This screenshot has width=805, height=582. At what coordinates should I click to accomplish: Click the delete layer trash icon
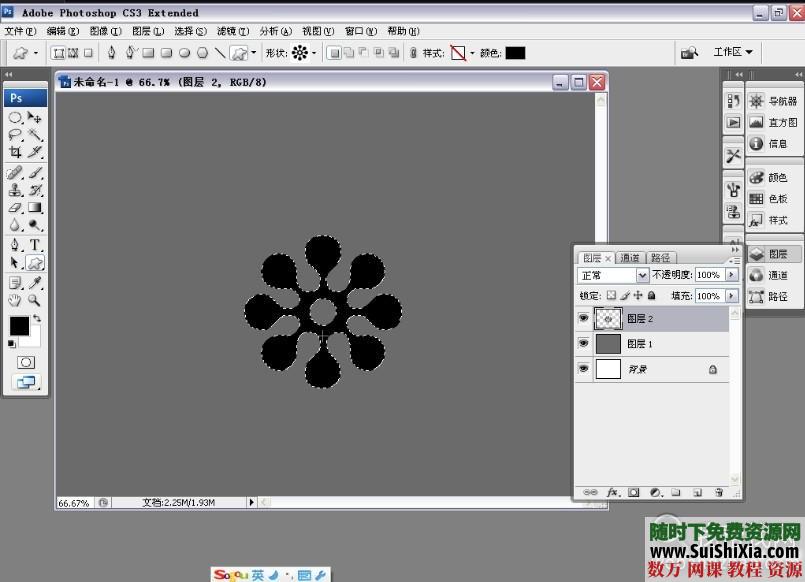tap(717, 492)
